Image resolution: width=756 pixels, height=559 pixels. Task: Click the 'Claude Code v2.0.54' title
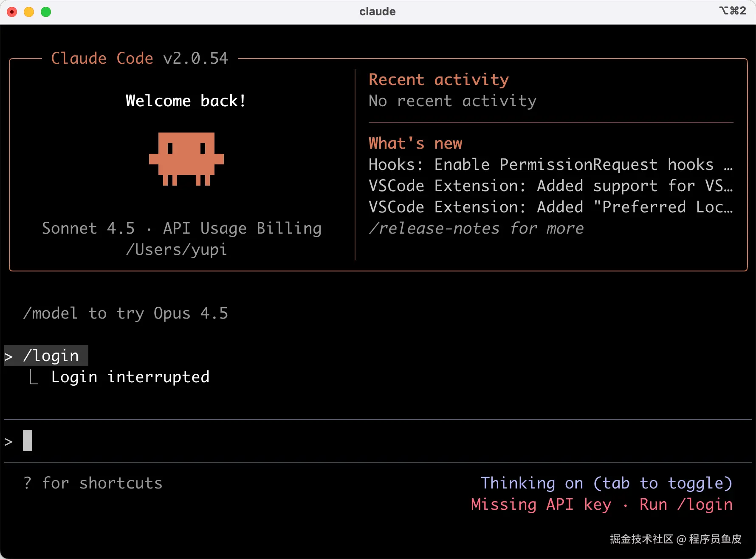[140, 59]
